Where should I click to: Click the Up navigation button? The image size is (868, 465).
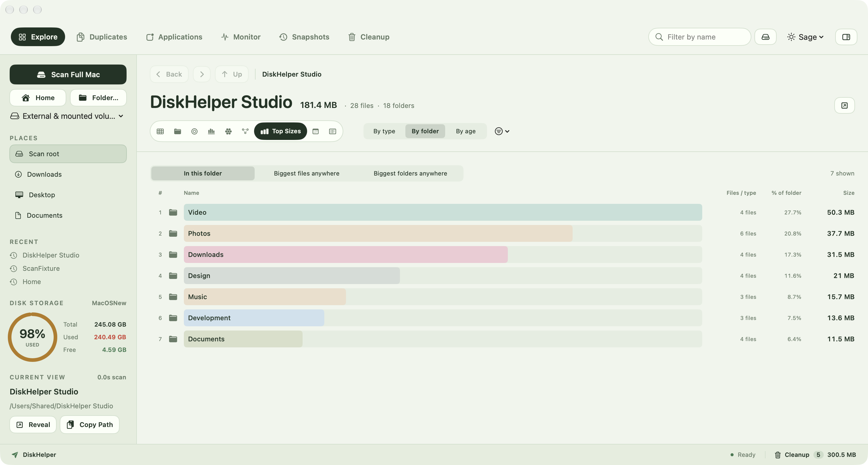[232, 74]
